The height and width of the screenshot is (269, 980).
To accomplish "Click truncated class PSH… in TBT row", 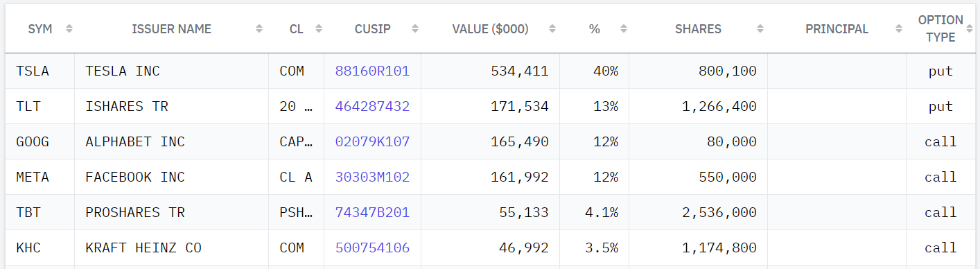I will click(296, 212).
